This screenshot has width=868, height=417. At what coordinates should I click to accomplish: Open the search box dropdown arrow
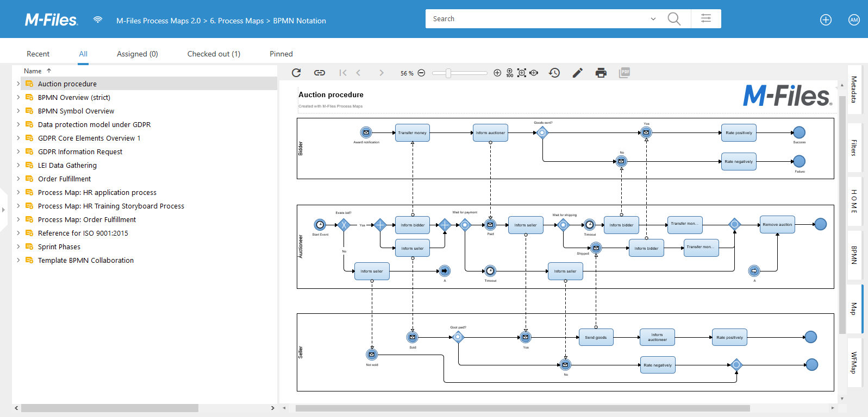[x=653, y=19]
